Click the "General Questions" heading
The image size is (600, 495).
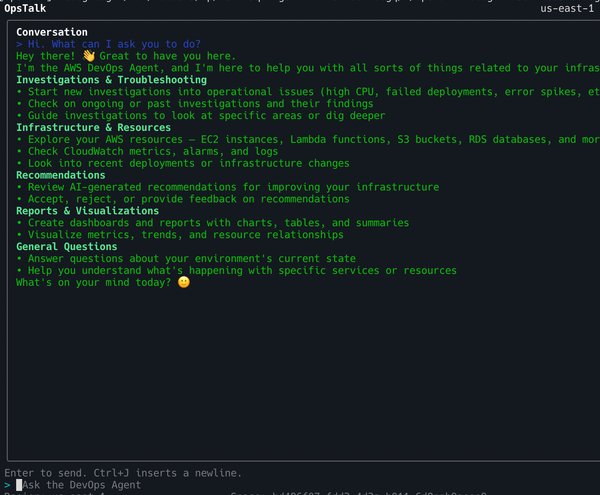click(x=67, y=246)
